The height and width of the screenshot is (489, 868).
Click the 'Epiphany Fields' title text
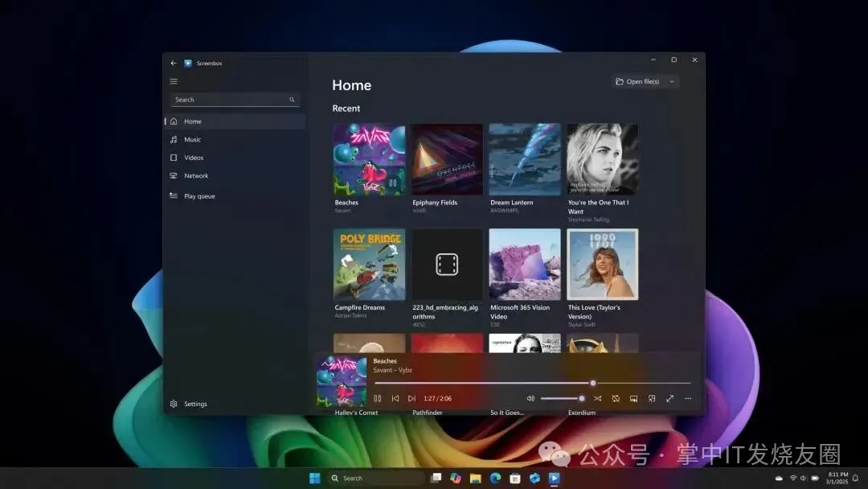435,203
